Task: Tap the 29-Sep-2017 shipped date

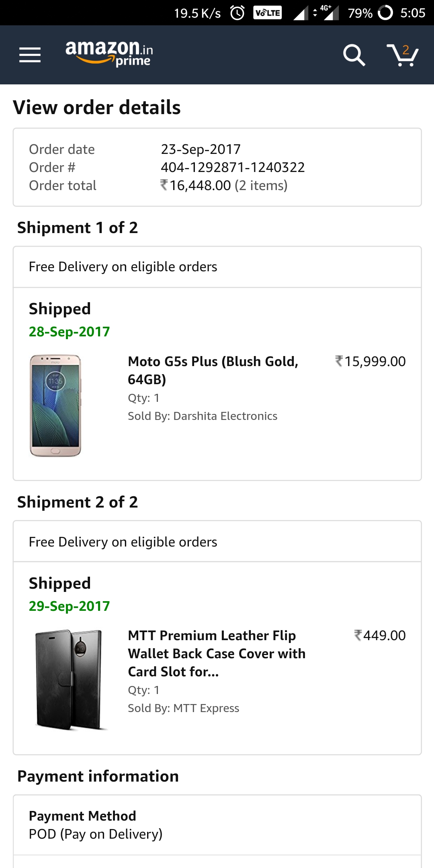Action: (x=69, y=606)
